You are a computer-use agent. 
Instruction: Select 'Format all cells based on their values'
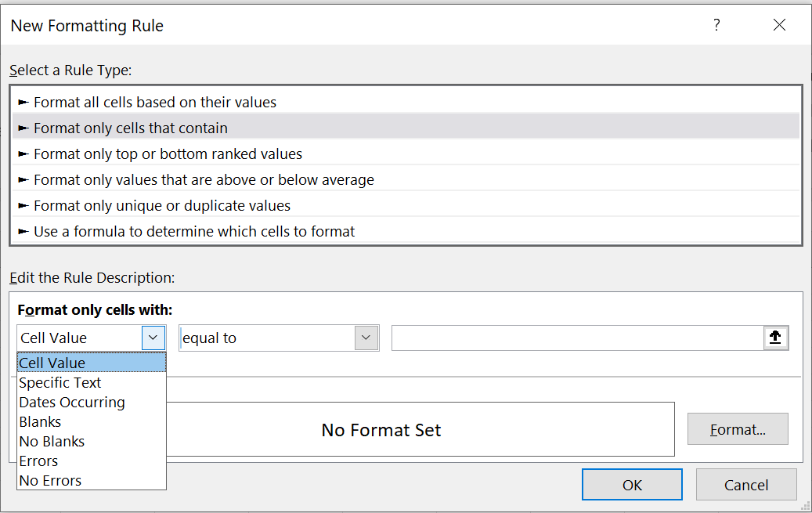tap(155, 102)
